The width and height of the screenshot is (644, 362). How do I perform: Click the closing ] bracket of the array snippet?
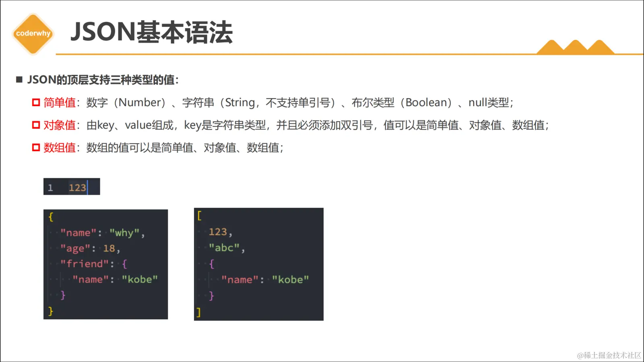(198, 312)
